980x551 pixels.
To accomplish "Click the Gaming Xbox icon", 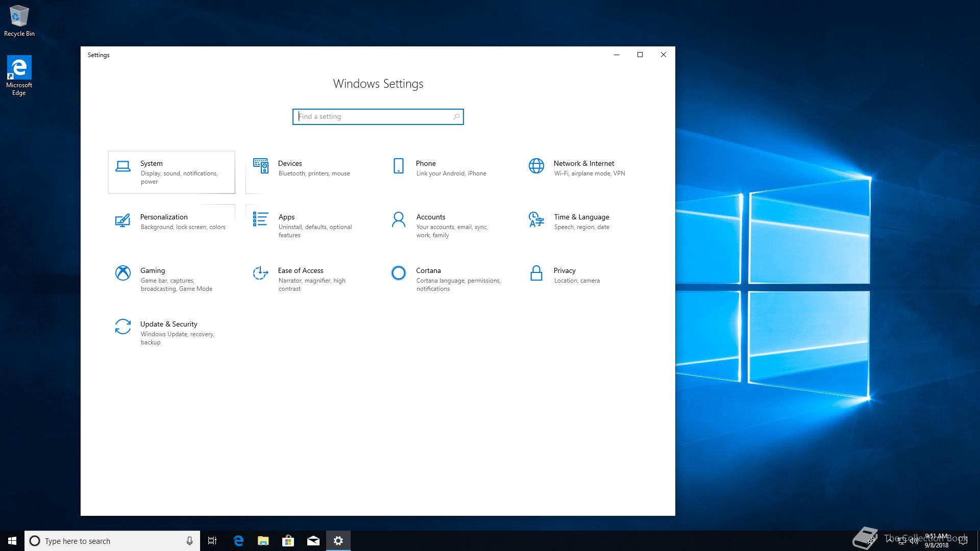I will click(122, 273).
